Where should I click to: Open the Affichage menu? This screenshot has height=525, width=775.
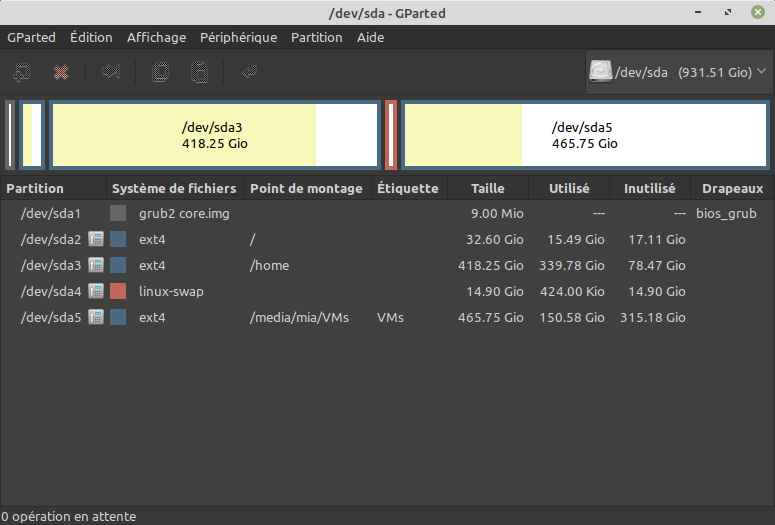[156, 38]
